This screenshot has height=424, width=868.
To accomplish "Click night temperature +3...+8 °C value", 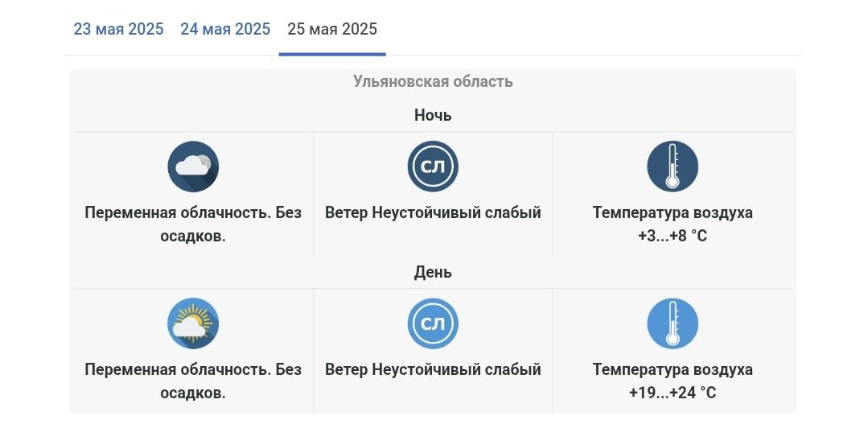I will [673, 237].
